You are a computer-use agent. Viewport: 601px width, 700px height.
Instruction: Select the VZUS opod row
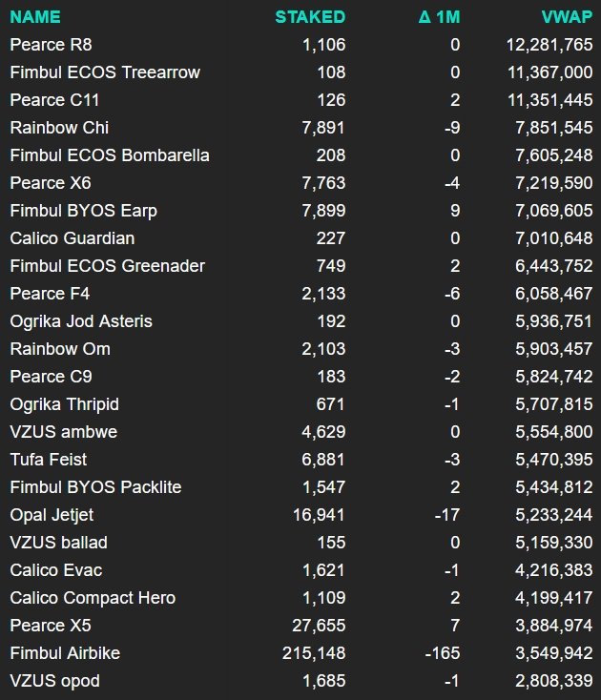tap(54, 681)
